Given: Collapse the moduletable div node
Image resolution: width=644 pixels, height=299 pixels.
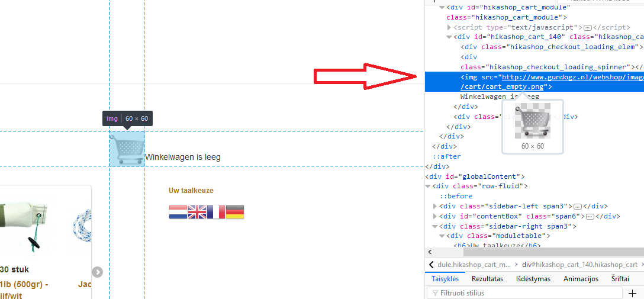Looking at the screenshot, I should pos(442,236).
